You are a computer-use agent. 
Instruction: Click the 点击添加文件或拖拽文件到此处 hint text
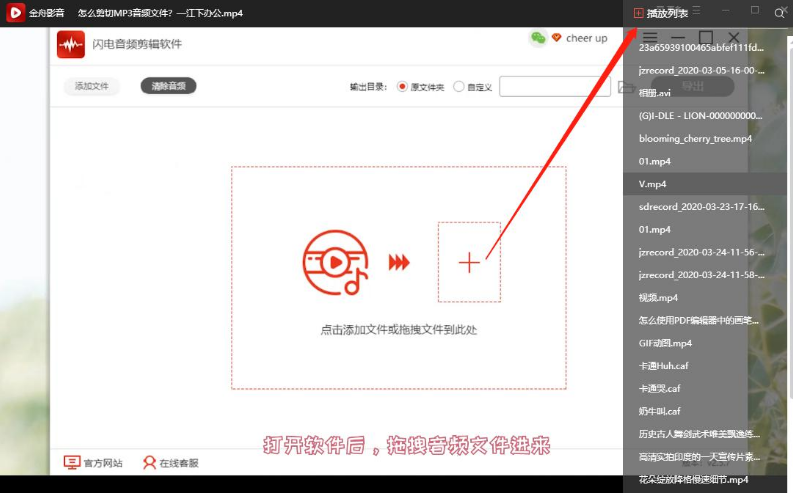point(399,330)
